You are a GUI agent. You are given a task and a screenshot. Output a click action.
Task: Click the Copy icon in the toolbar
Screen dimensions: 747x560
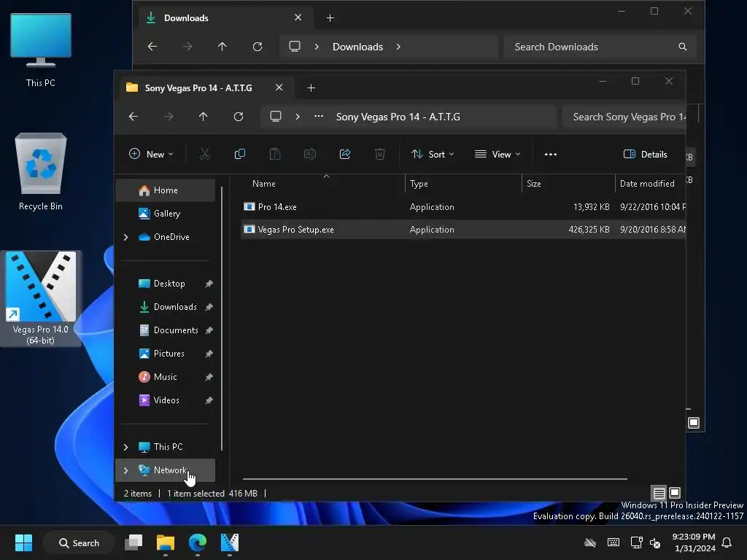[239, 155]
